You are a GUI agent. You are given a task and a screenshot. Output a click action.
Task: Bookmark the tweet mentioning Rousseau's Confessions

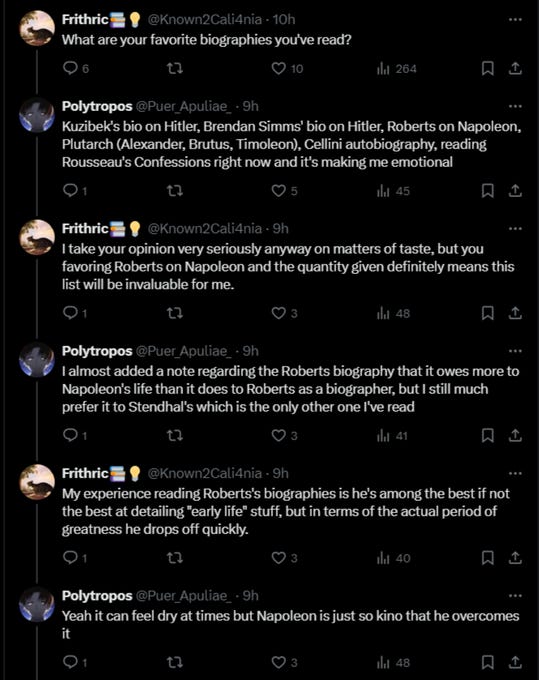coord(488,190)
